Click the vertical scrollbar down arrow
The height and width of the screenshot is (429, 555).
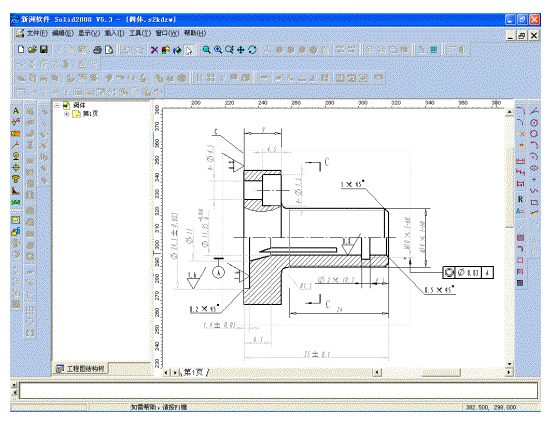click(x=509, y=364)
